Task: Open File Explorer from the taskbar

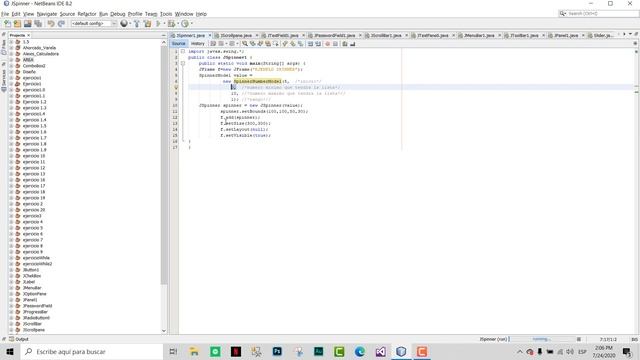Action: pos(194,351)
